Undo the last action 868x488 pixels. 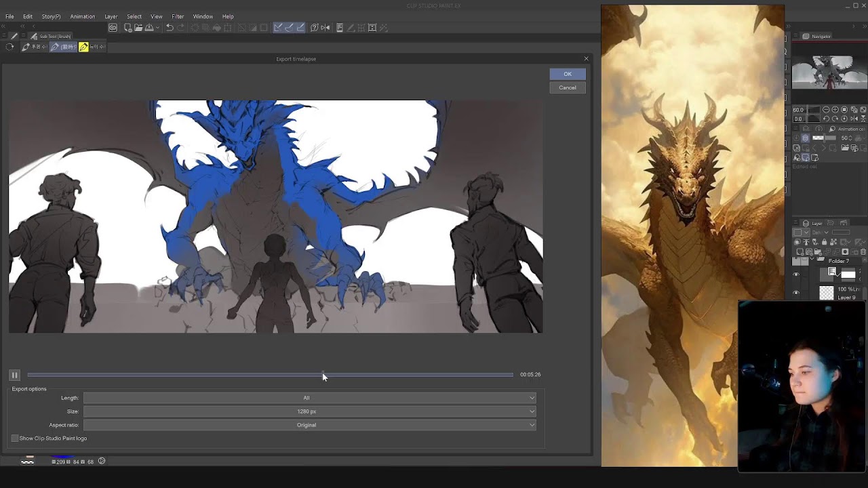pyautogui.click(x=170, y=28)
